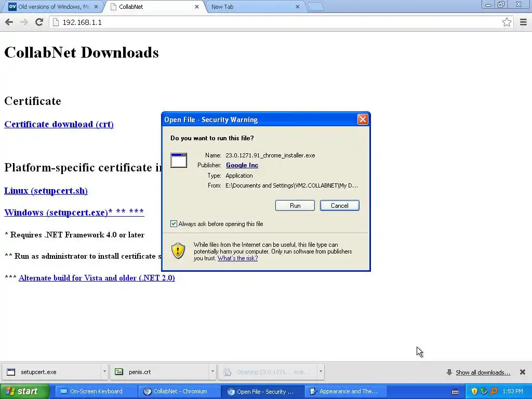
Task: Click Show all downloads link
Action: 483,373
